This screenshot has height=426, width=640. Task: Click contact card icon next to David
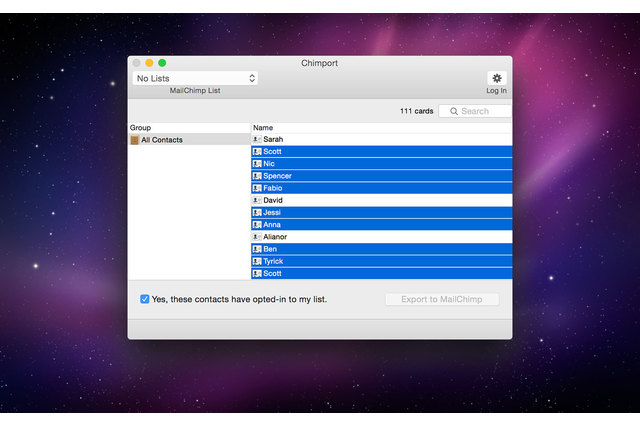[257, 200]
